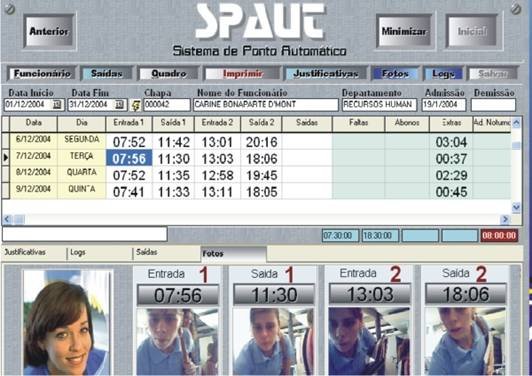Click the yellow employee search icon beside Chapa
Viewport: 532px width, 376px height.
(x=135, y=105)
